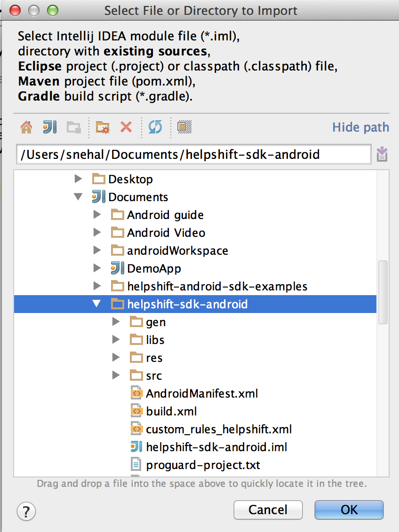Create a new folder
Viewport: 399px width, 532px height.
click(103, 127)
